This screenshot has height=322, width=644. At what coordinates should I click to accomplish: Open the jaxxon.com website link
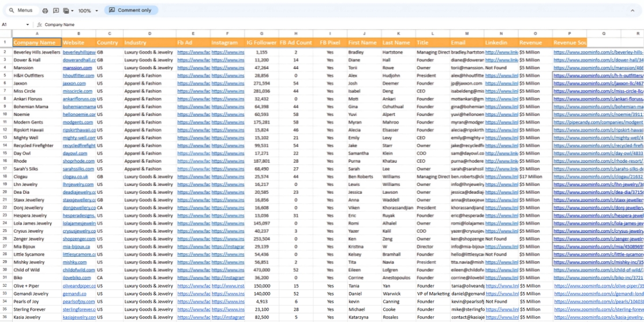click(x=74, y=83)
